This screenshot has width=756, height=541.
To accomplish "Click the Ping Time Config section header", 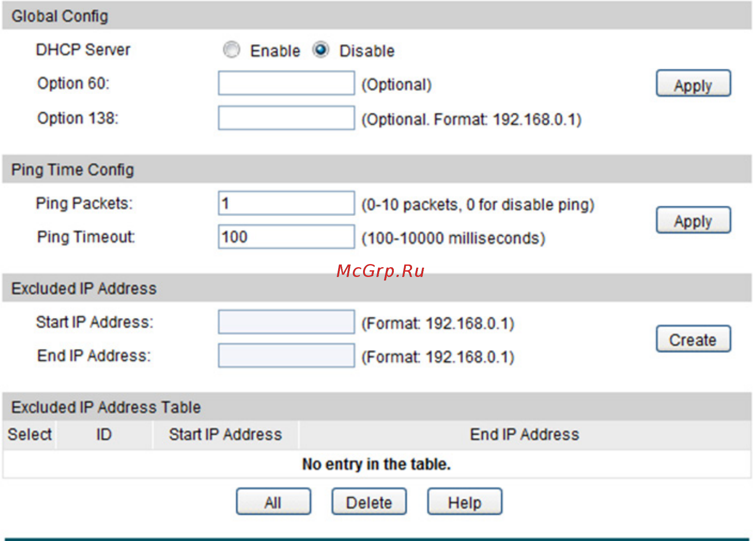I will pos(377,170).
